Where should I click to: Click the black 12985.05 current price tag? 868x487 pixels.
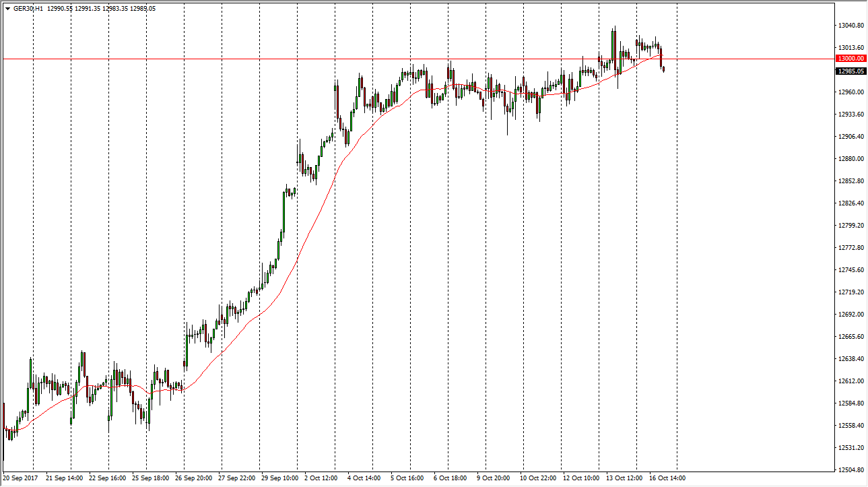tap(850, 71)
